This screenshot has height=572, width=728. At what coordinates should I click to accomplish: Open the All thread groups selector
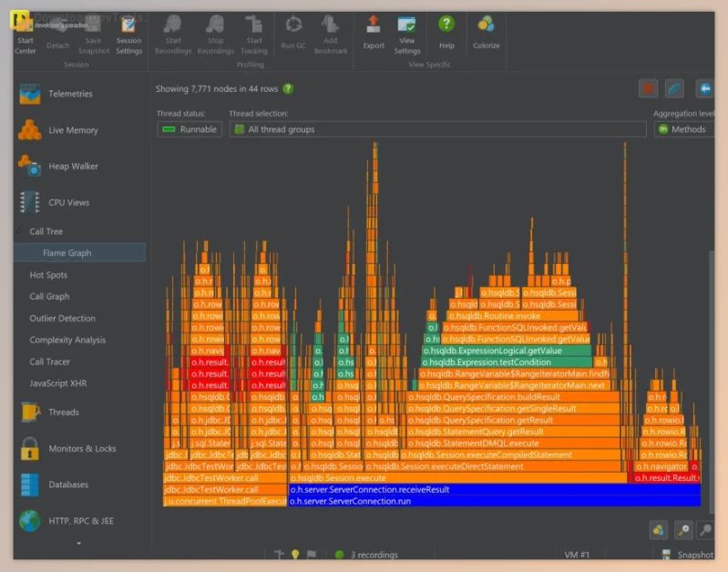437,129
